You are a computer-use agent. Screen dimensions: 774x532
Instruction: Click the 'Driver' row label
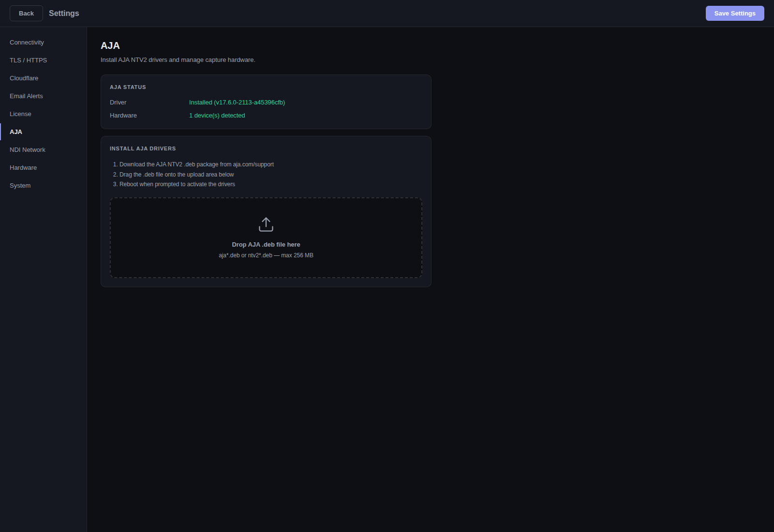(x=118, y=103)
